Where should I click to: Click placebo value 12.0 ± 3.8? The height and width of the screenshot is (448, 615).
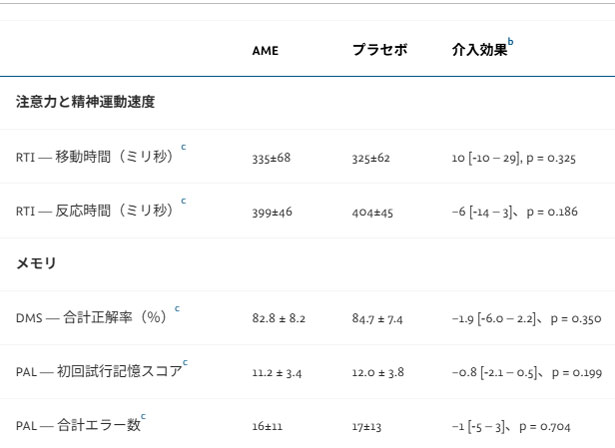pyautogui.click(x=377, y=373)
